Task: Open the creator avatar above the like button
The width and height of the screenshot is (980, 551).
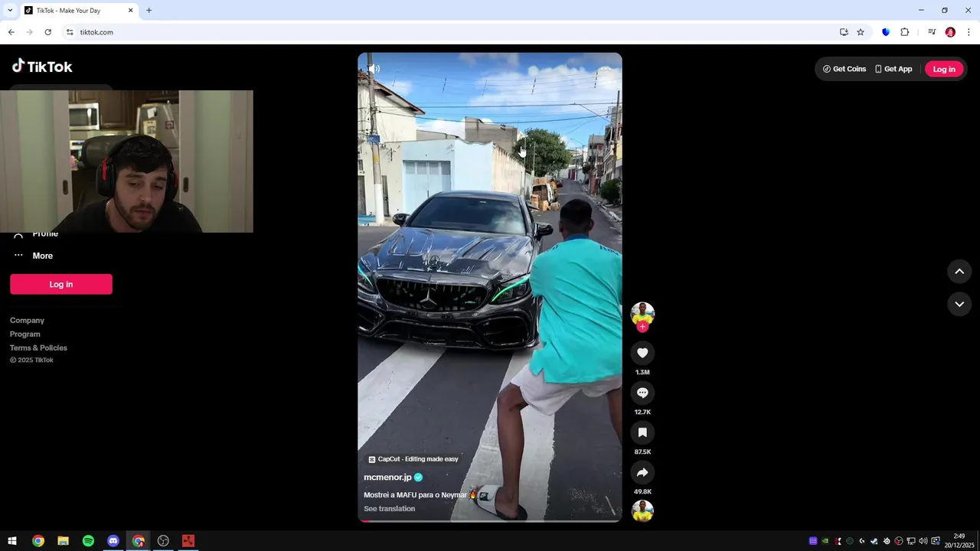Action: pos(642,313)
